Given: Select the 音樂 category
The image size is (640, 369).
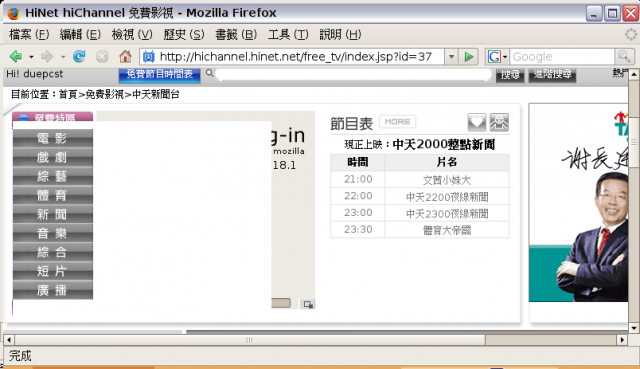Looking at the screenshot, I should [53, 233].
